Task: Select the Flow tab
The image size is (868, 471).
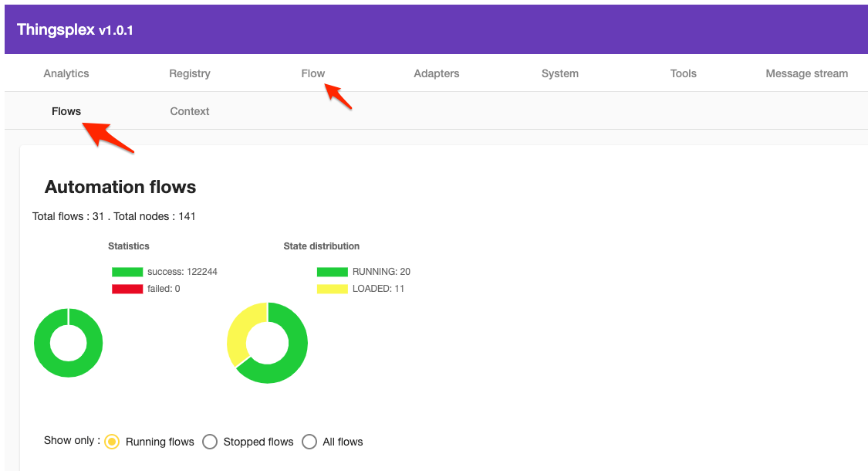Action: click(x=312, y=73)
